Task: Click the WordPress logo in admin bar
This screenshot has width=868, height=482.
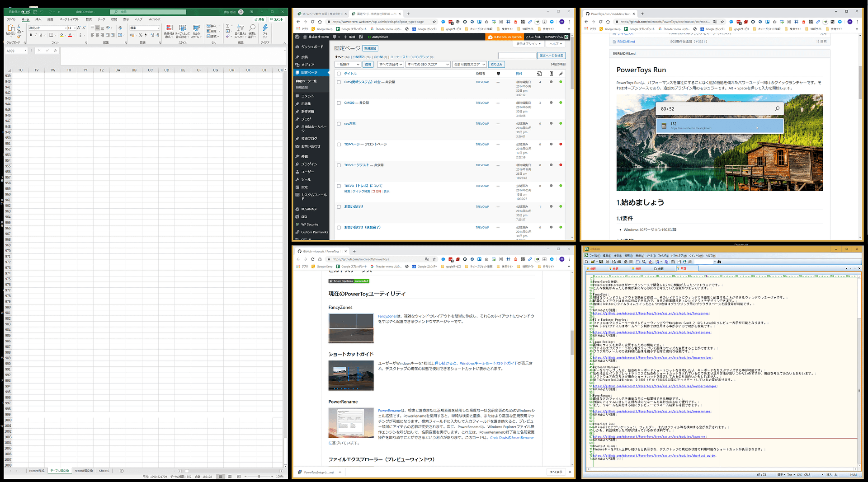Action: [x=297, y=37]
